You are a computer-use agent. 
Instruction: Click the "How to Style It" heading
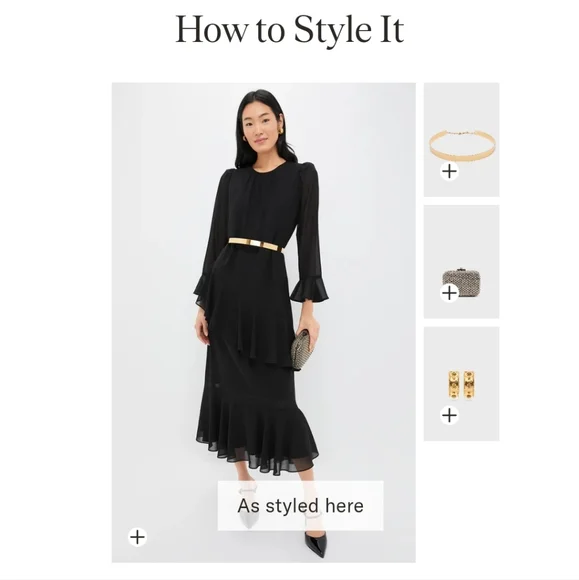pyautogui.click(x=289, y=29)
